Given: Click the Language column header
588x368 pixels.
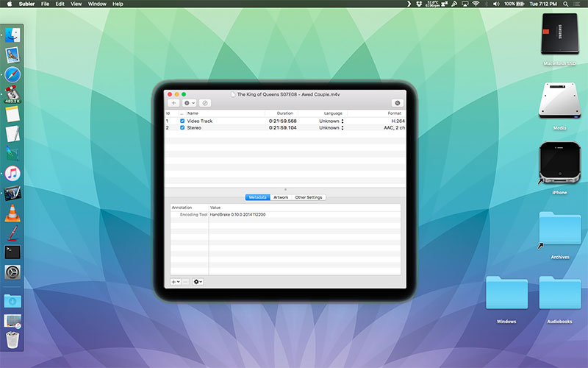Looking at the screenshot, I should click(x=333, y=113).
